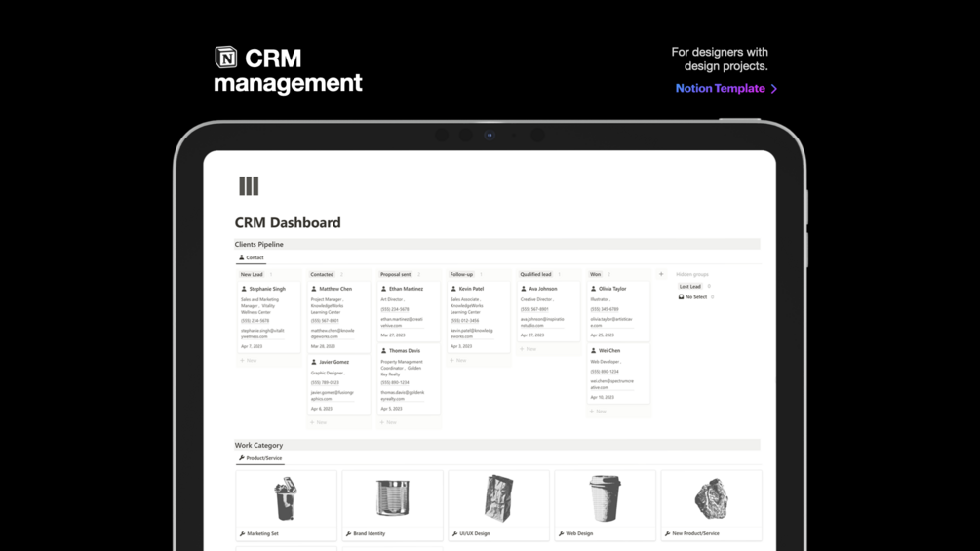Add new card under New Lead column
The image size is (980, 551).
click(x=249, y=361)
